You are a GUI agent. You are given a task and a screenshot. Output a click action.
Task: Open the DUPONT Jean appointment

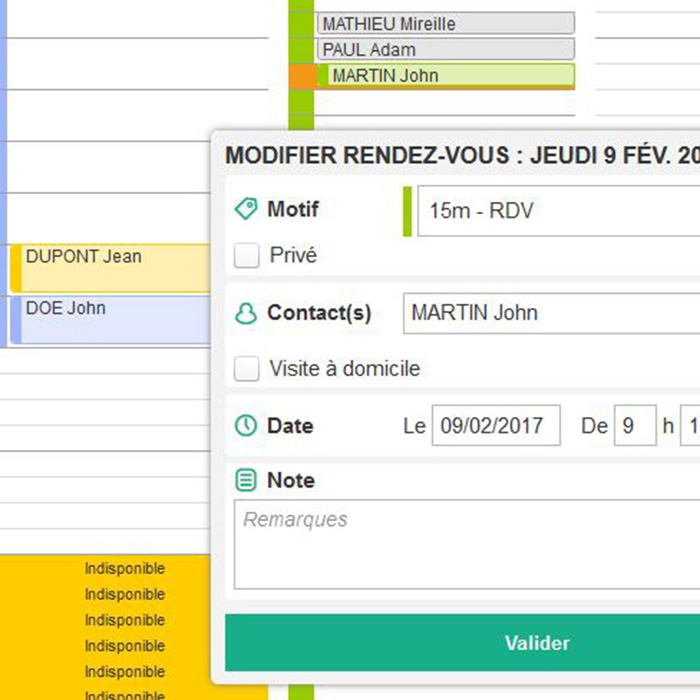pyautogui.click(x=110, y=268)
